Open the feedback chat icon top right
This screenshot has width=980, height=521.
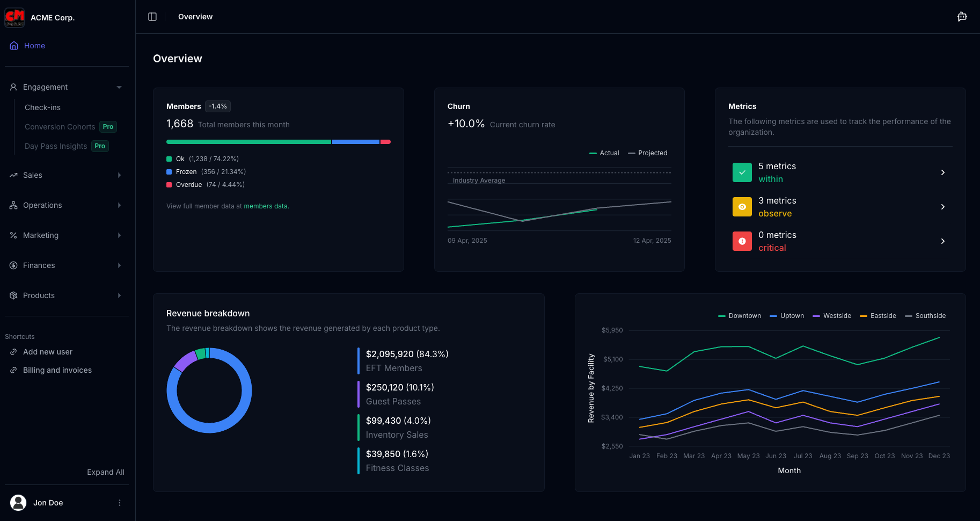(962, 17)
